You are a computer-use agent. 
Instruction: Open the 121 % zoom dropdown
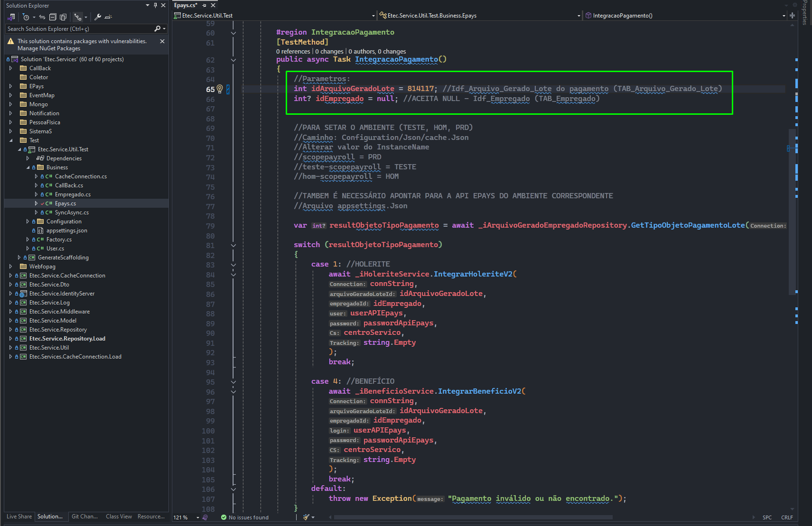click(x=198, y=517)
